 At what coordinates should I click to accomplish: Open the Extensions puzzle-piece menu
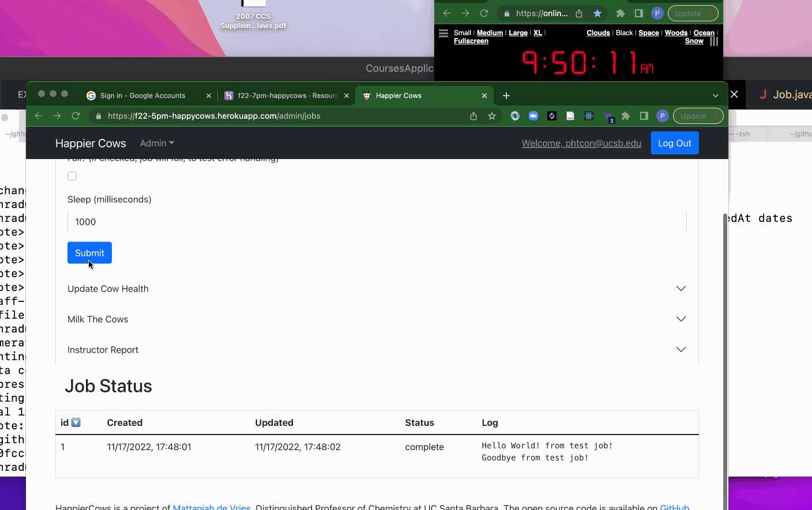626,115
